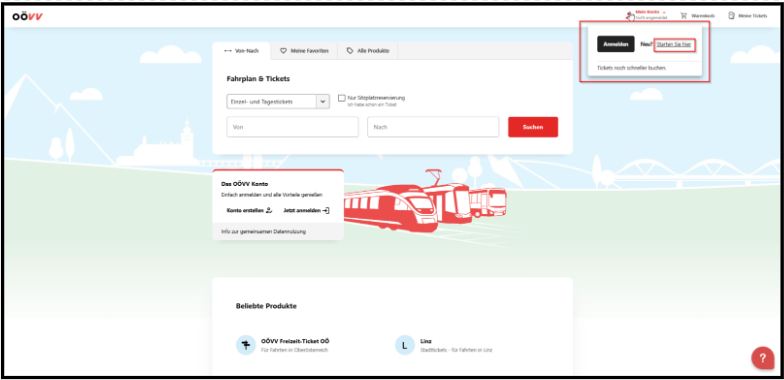Screen dimensions: 784x380
Task: Click the red Suchen button
Action: [x=533, y=127]
